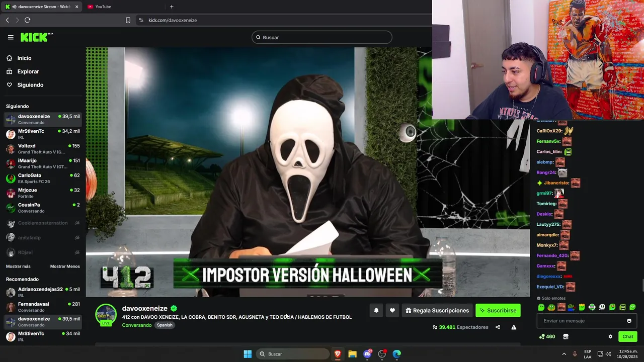644x362 pixels.
Task: Open offline RDjavi channel
Action: [x=43, y=252]
